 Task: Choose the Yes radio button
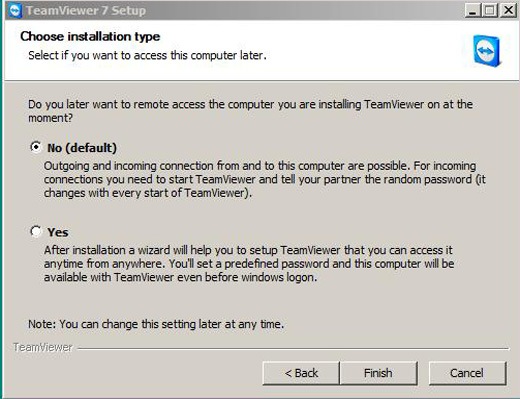pos(36,231)
